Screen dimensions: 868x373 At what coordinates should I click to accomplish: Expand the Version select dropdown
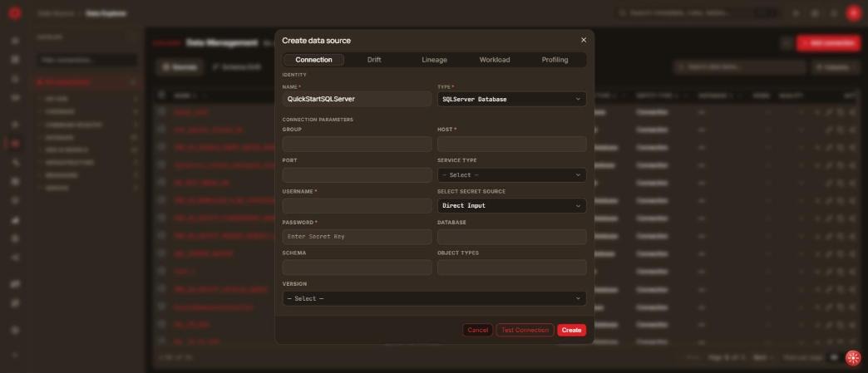pyautogui.click(x=435, y=298)
